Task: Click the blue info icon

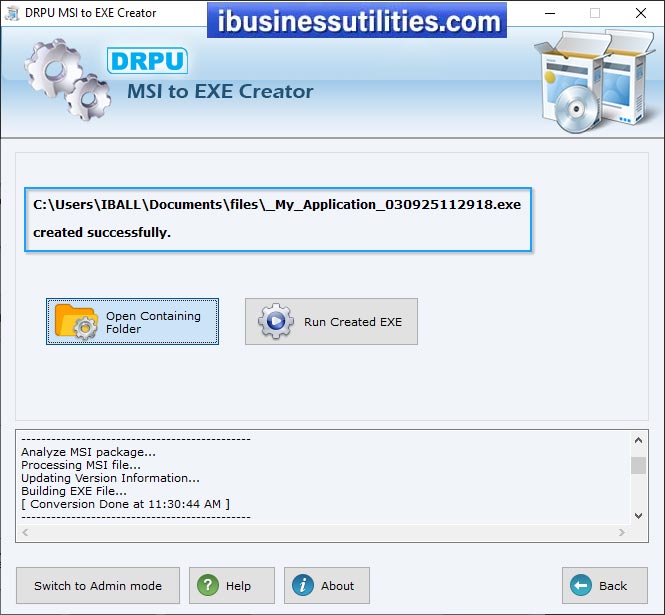Action: click(303, 585)
